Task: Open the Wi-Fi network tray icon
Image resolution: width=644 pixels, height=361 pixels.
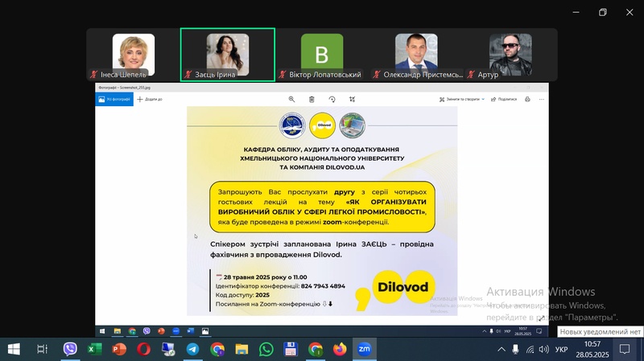Action: [x=530, y=350]
